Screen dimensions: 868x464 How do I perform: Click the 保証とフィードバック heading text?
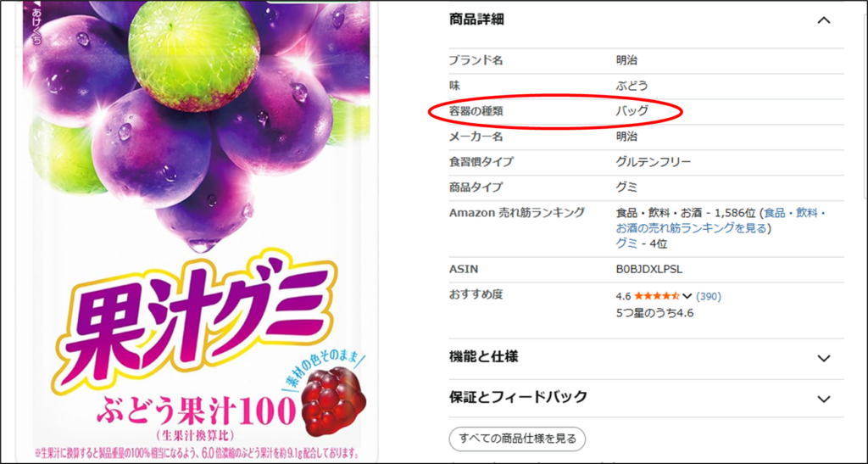(x=518, y=397)
